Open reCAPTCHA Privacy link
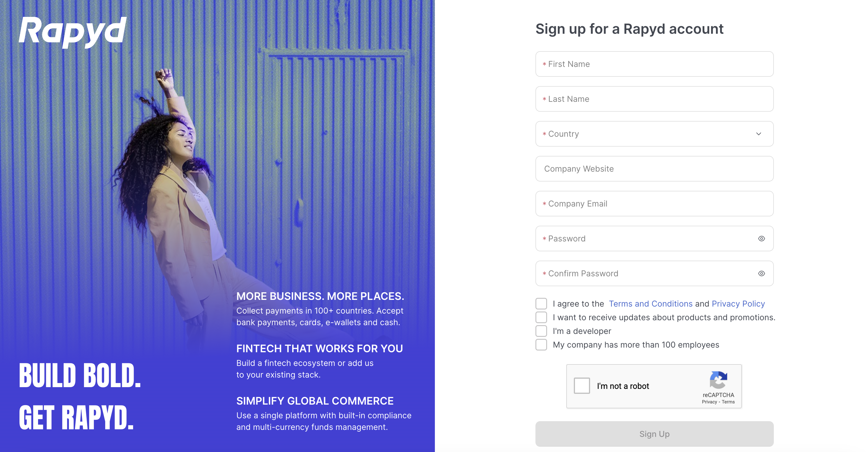The image size is (868, 452). (709, 402)
